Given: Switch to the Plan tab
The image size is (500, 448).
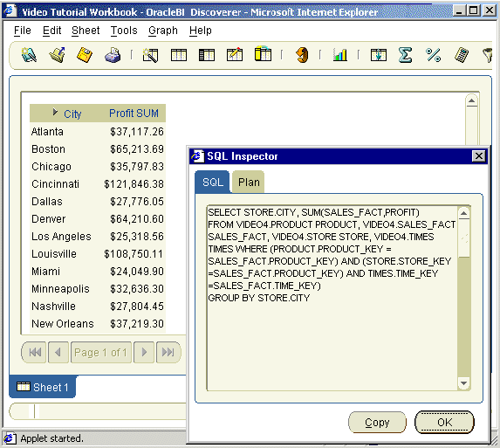Looking at the screenshot, I should coord(249,182).
